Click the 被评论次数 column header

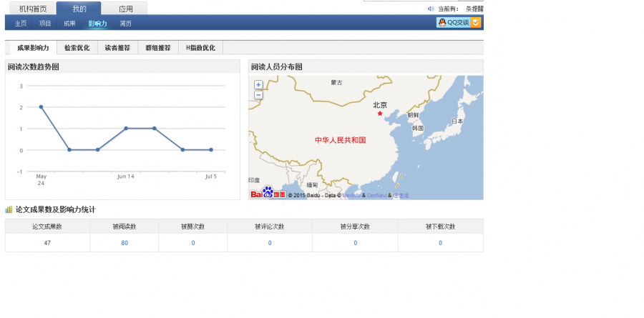270,227
